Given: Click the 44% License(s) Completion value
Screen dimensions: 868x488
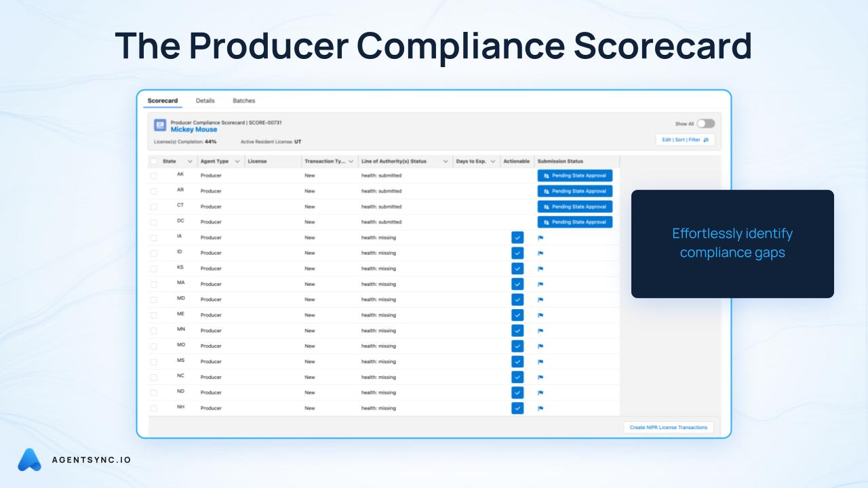Looking at the screenshot, I should coord(211,140).
